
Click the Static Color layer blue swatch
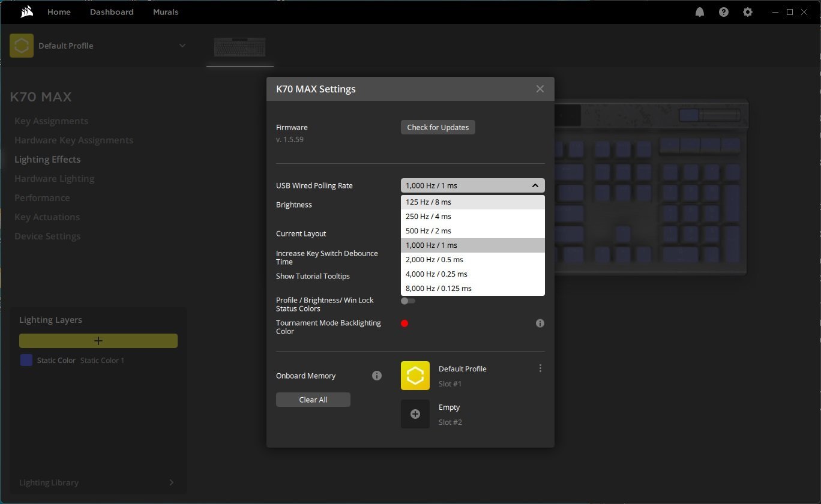pos(26,360)
